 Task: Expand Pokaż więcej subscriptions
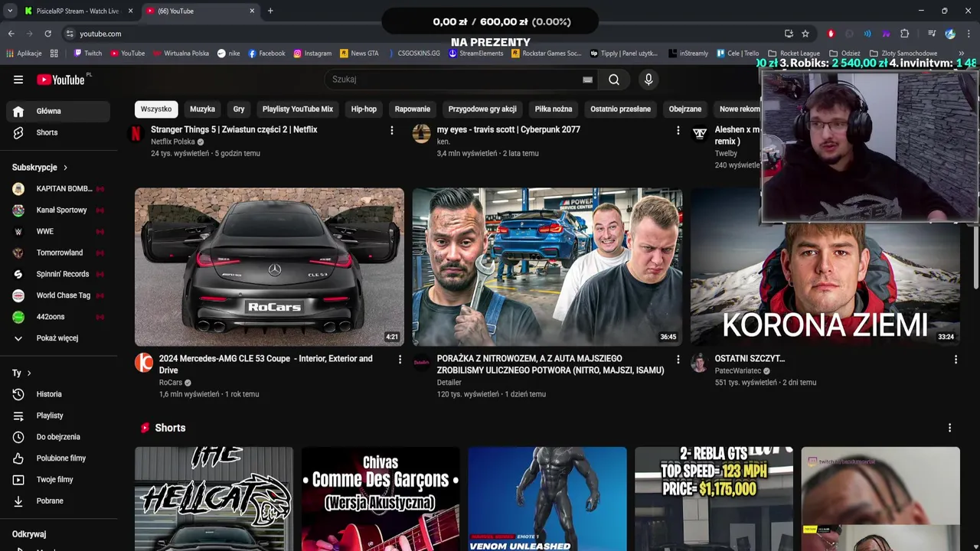point(58,338)
